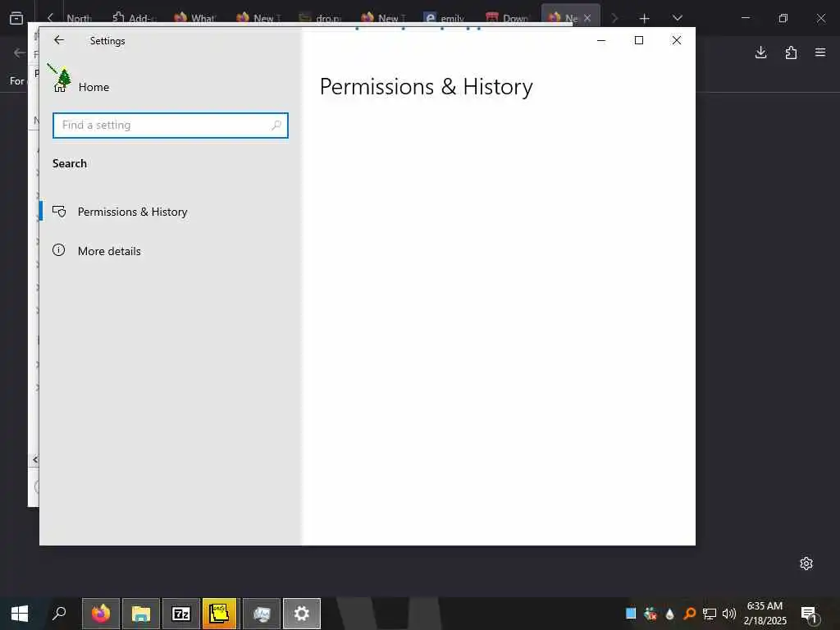Restore down the Firefox window

(783, 18)
